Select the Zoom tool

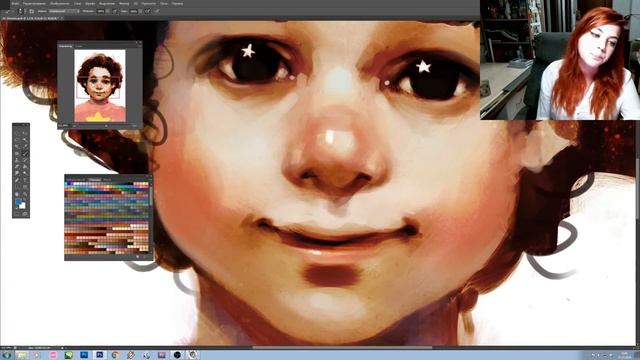point(25,194)
